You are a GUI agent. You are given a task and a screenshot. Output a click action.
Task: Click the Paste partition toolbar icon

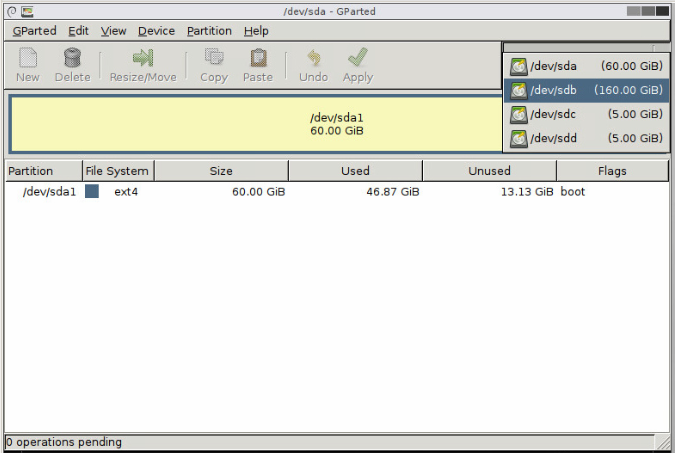[258, 59]
